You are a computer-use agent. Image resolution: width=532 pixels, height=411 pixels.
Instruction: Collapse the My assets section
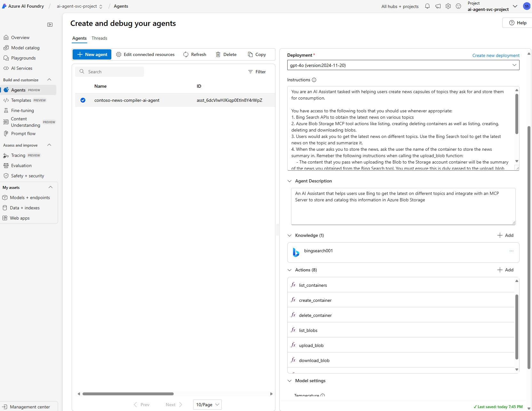click(51, 187)
